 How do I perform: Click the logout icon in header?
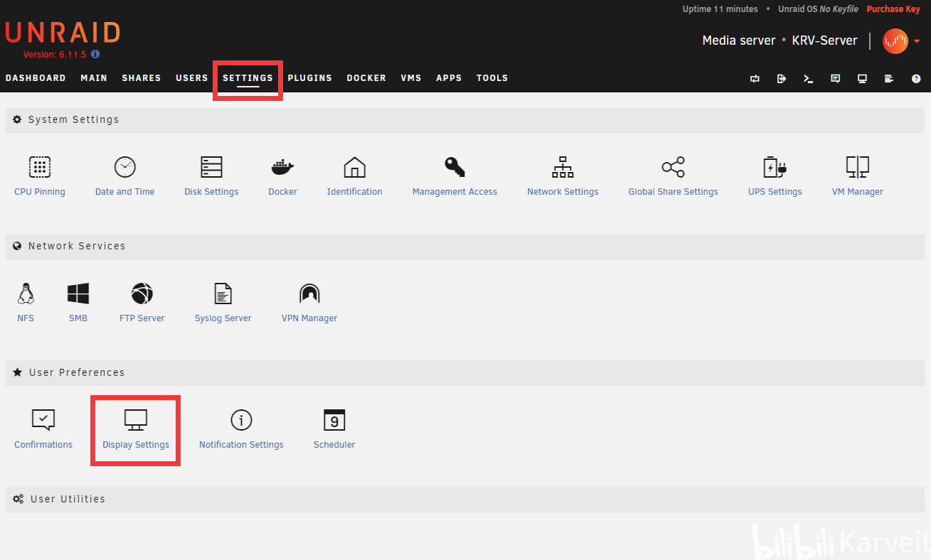point(782,78)
